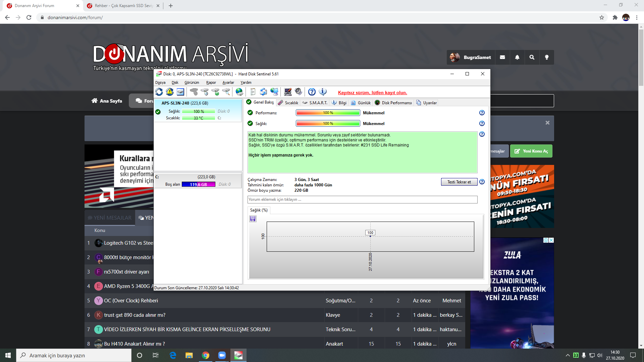The width and height of the screenshot is (644, 362).
Task: Click help icon next to green status text box
Action: tap(482, 134)
